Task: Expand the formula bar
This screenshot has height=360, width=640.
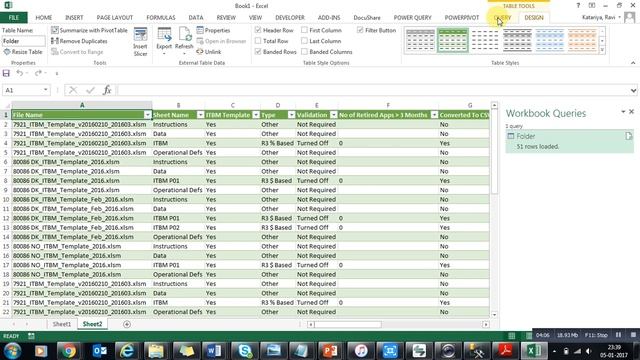Action: click(x=633, y=90)
